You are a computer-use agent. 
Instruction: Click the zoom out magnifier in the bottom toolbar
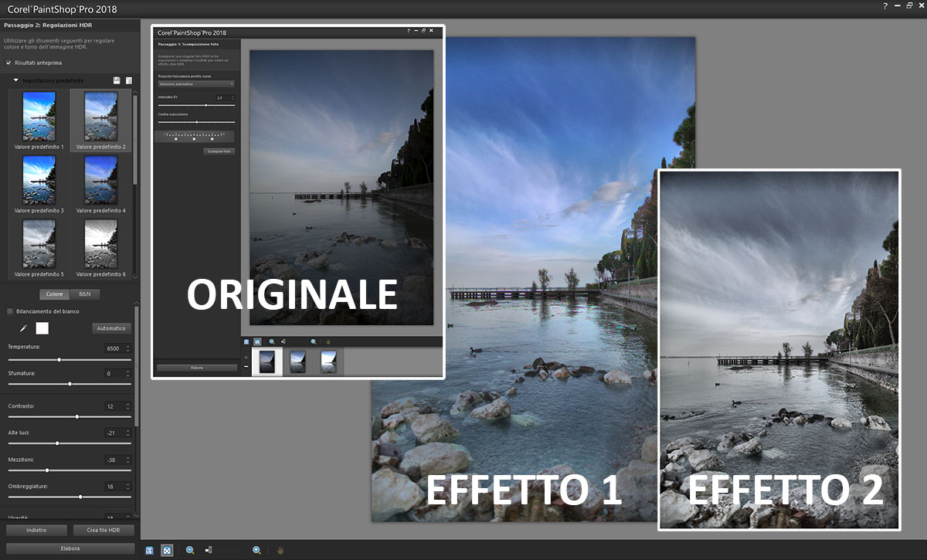tap(190, 550)
